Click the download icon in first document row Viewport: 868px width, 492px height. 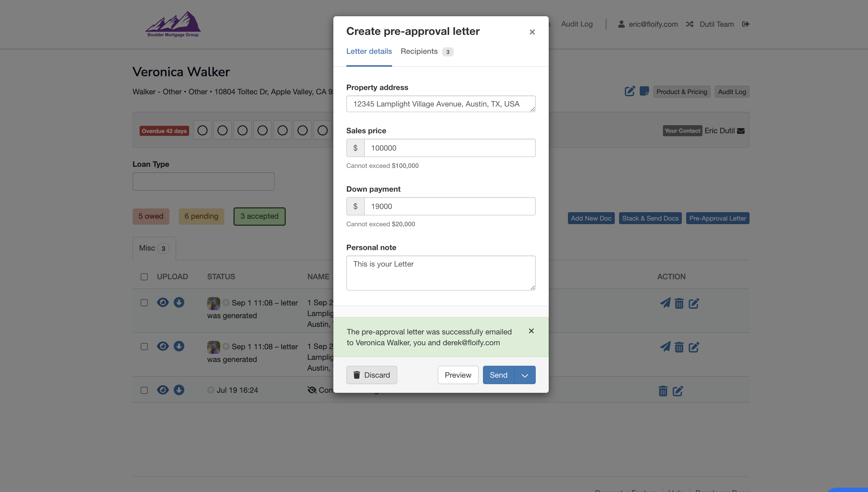[x=179, y=302]
